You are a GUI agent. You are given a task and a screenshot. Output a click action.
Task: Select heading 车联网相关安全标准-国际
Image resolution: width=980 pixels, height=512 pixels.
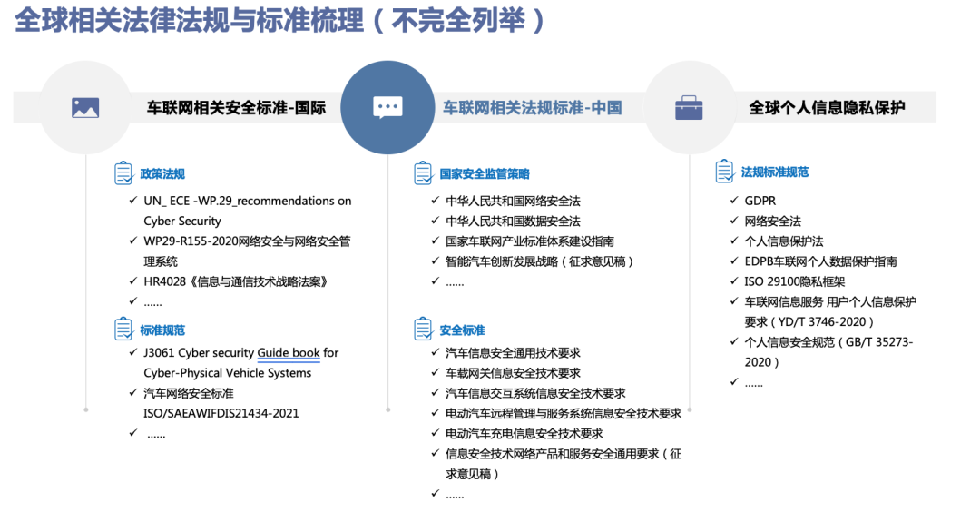click(236, 108)
